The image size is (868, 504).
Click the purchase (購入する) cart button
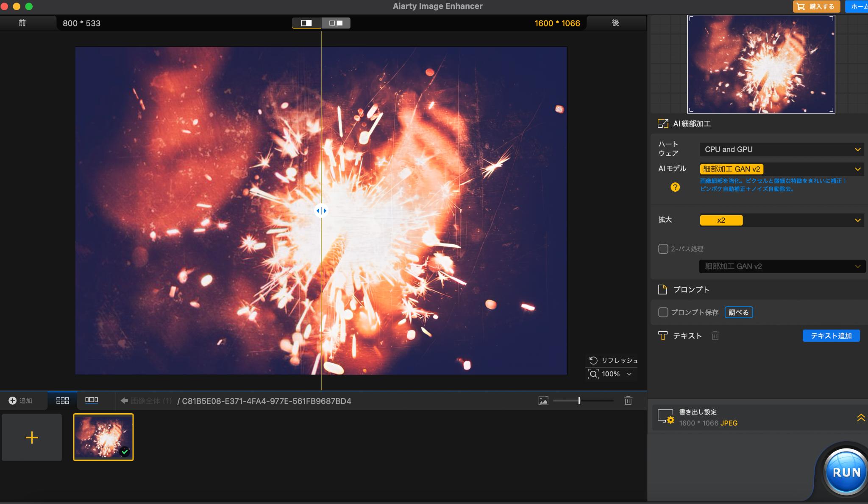pyautogui.click(x=816, y=6)
